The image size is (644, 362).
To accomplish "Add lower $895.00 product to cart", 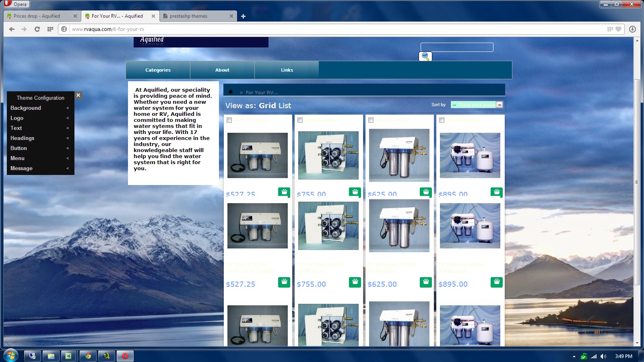I will [497, 282].
